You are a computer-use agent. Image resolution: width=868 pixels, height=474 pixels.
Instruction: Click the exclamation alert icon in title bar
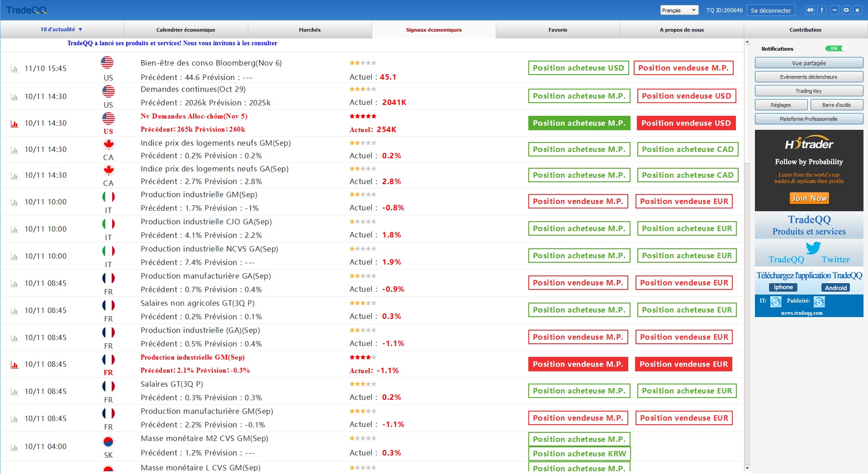[822, 10]
